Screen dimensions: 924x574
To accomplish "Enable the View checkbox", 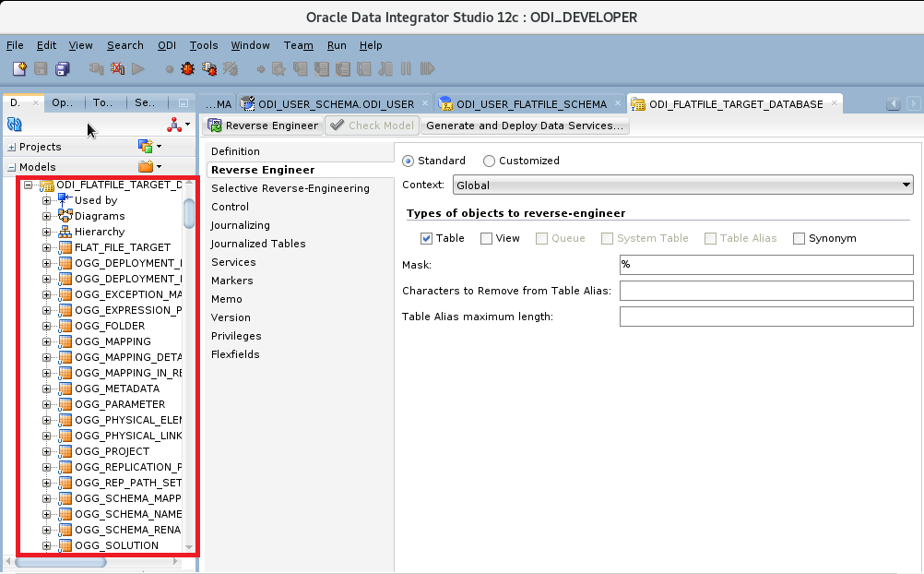I will pos(486,238).
